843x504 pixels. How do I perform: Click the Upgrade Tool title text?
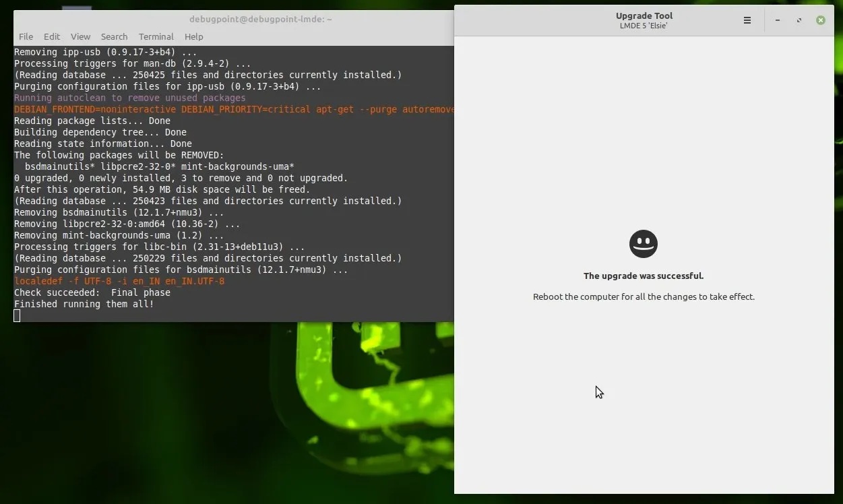[644, 15]
